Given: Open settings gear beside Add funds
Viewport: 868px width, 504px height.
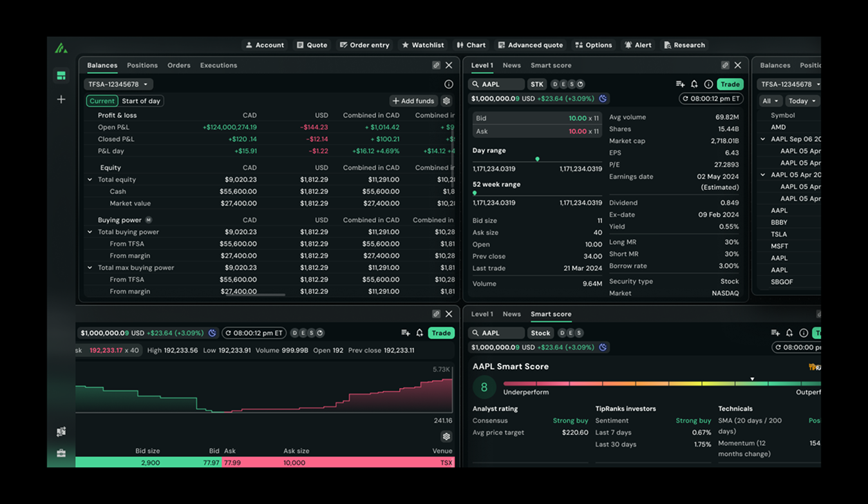Looking at the screenshot, I should (x=446, y=101).
